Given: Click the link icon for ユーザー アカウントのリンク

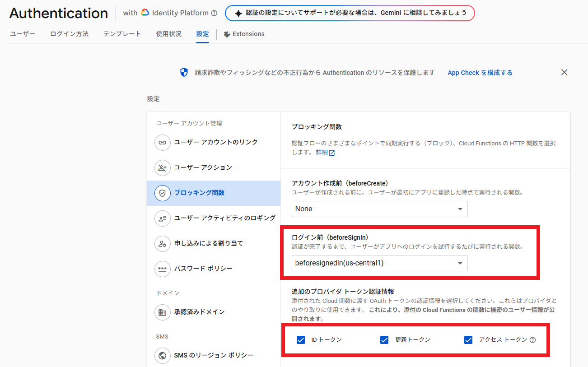Looking at the screenshot, I should [x=163, y=142].
